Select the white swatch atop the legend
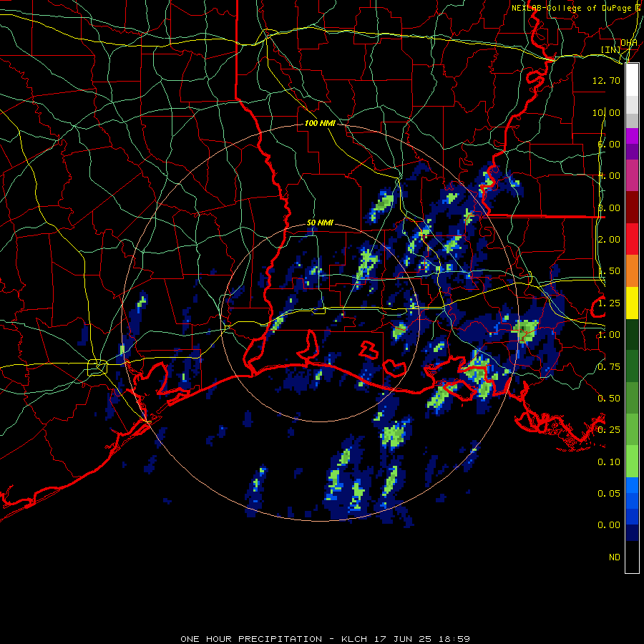This screenshot has height=644, width=644. 632,79
